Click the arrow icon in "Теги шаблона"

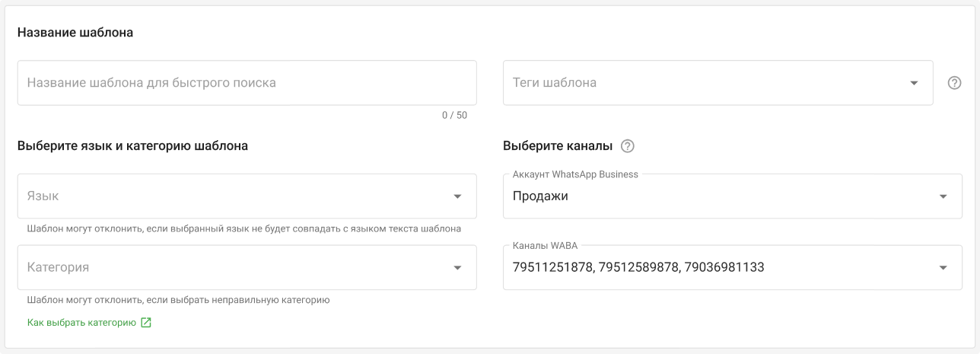pyautogui.click(x=914, y=83)
